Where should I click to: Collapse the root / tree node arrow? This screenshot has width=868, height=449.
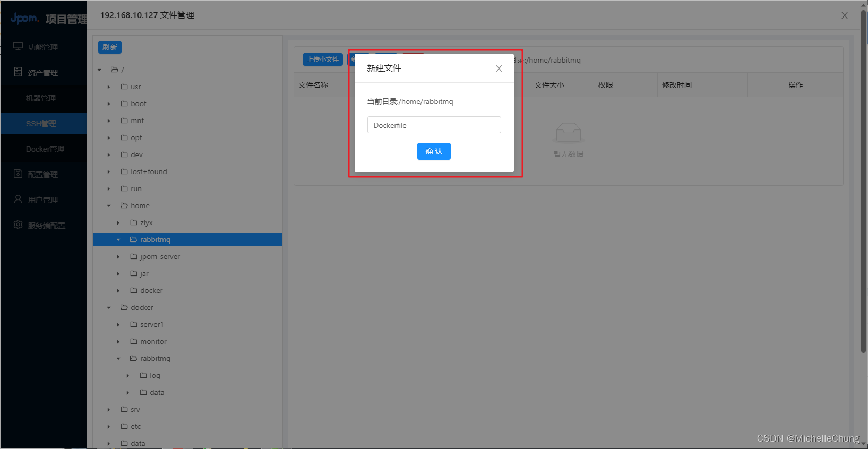click(99, 70)
